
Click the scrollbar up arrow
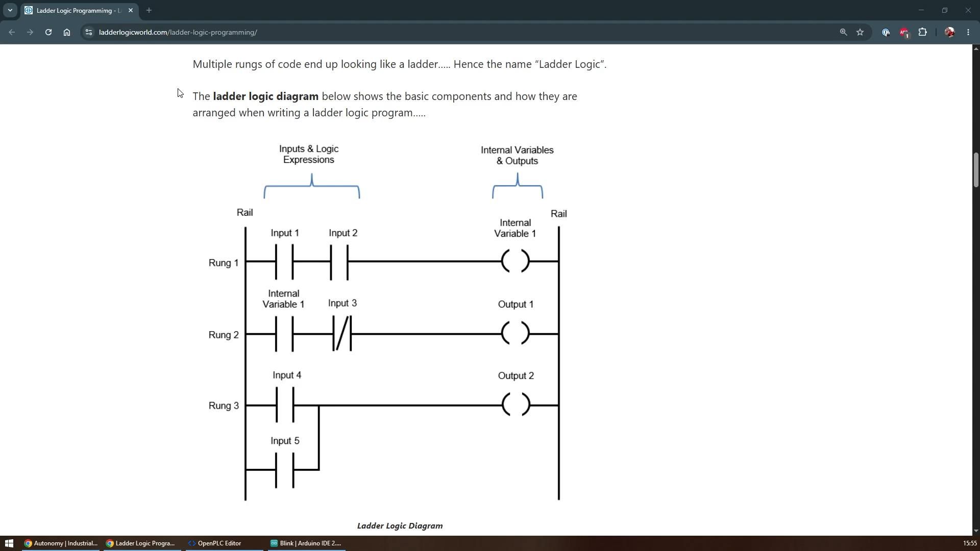click(x=976, y=48)
